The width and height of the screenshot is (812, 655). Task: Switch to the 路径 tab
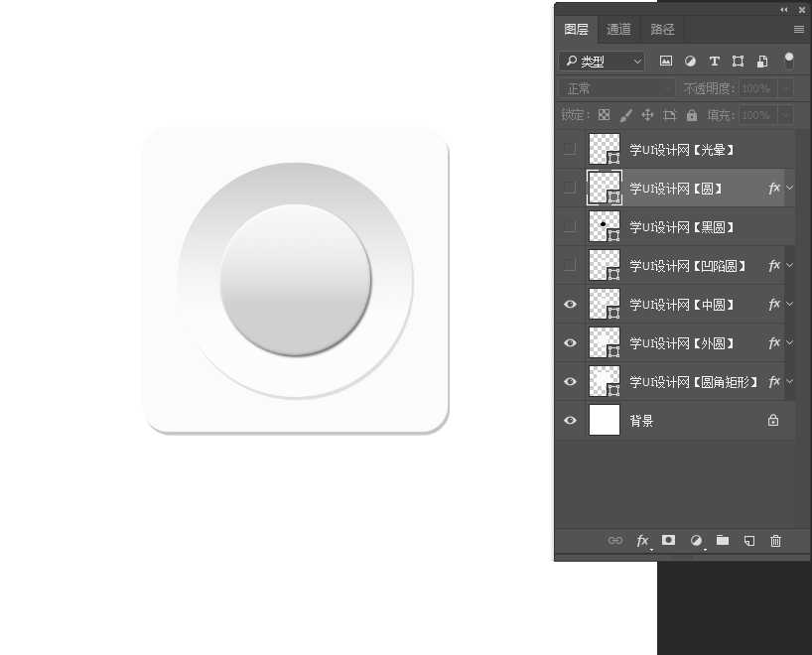pyautogui.click(x=662, y=30)
